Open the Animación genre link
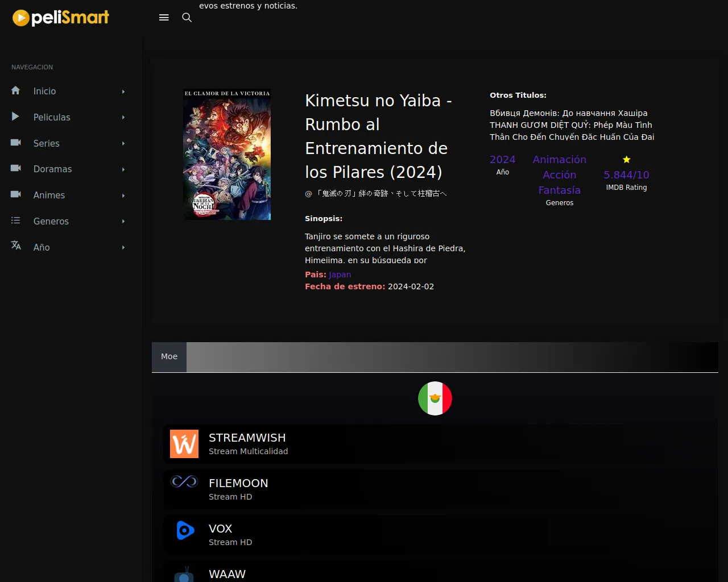 pos(559,160)
